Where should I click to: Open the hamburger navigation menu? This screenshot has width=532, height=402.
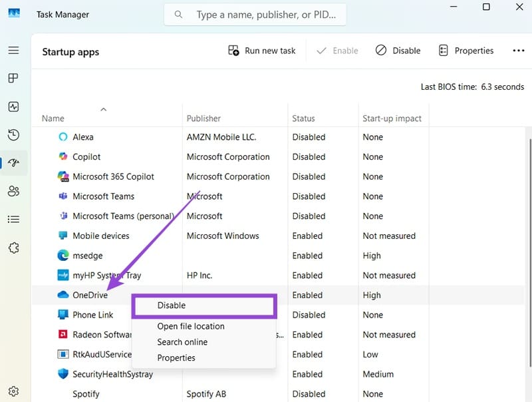click(x=13, y=51)
